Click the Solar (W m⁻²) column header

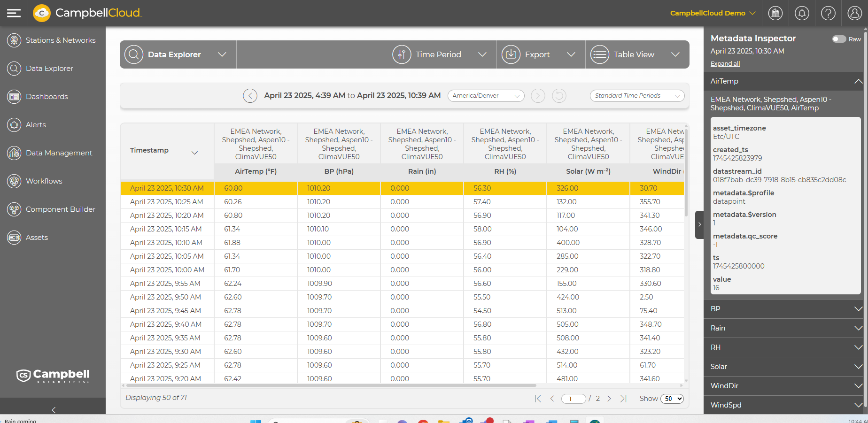pos(589,171)
